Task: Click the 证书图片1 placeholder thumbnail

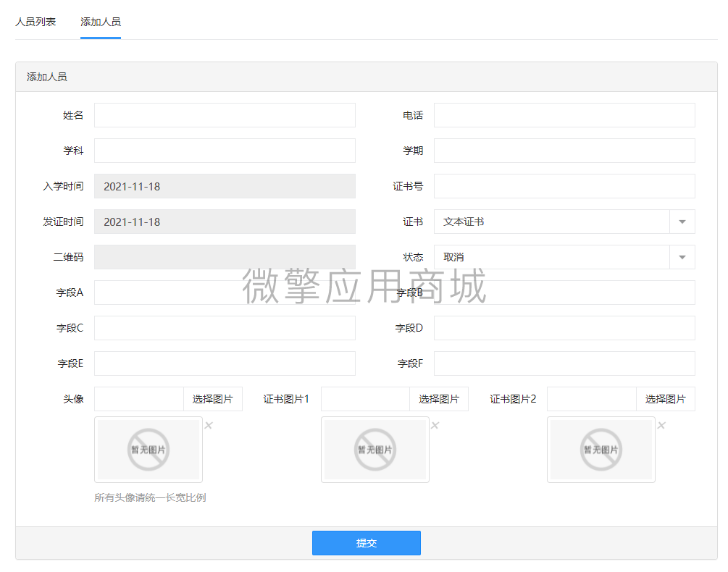Action: 375,450
